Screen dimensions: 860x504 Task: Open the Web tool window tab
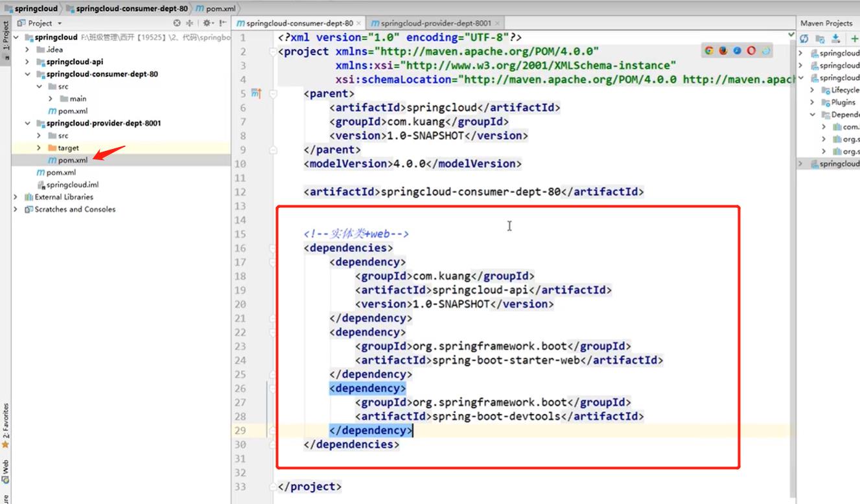tap(5, 471)
